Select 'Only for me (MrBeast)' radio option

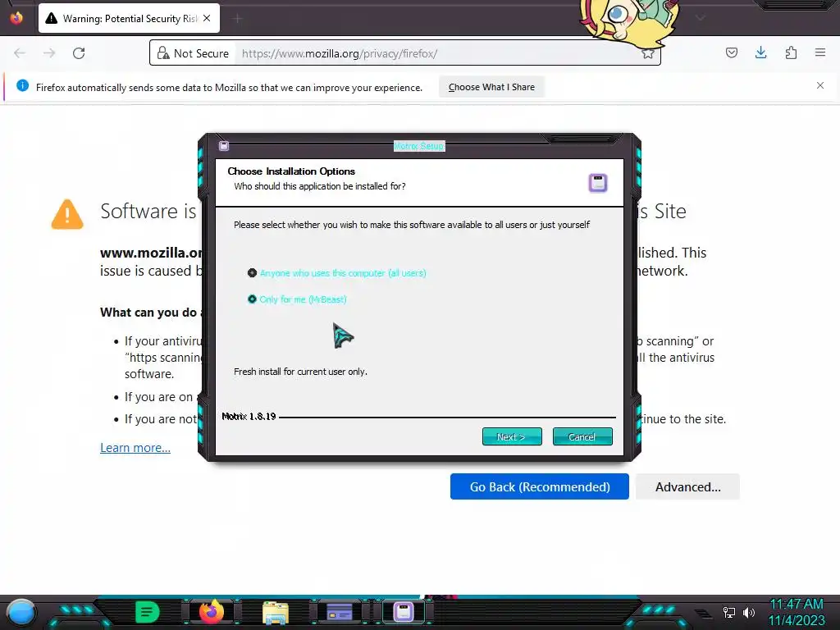click(297, 299)
